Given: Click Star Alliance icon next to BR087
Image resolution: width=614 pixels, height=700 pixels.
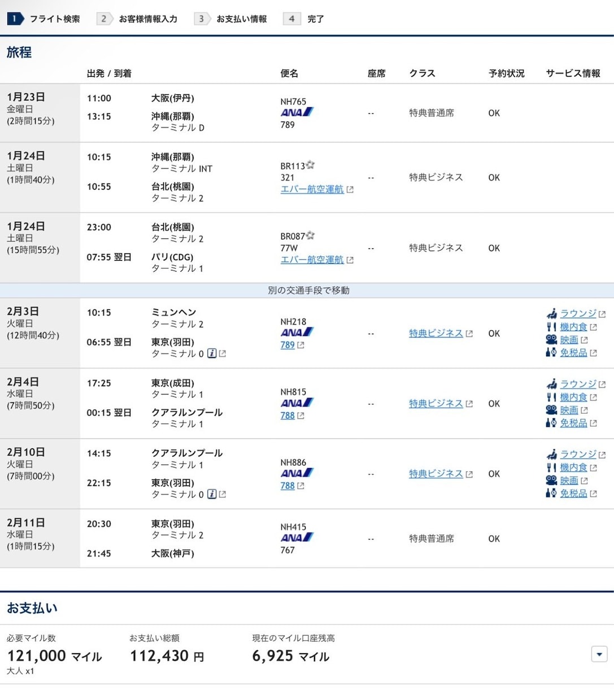Looking at the screenshot, I should pyautogui.click(x=310, y=235).
